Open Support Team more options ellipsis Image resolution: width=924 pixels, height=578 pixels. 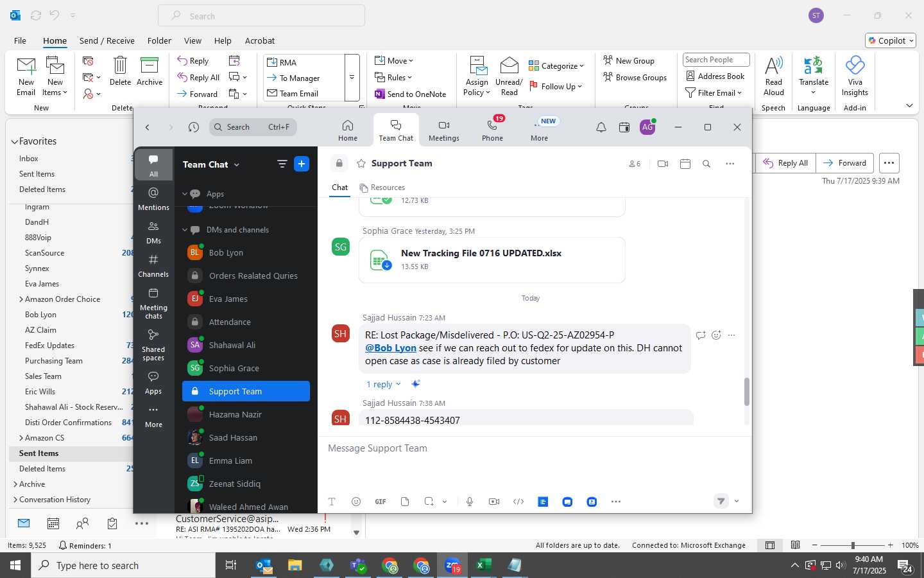pos(730,164)
